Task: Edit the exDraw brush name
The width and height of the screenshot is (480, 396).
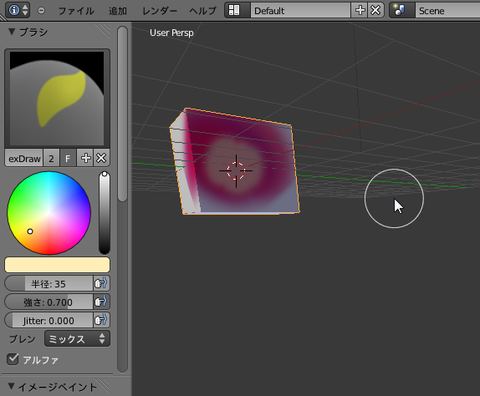Action: point(24,158)
